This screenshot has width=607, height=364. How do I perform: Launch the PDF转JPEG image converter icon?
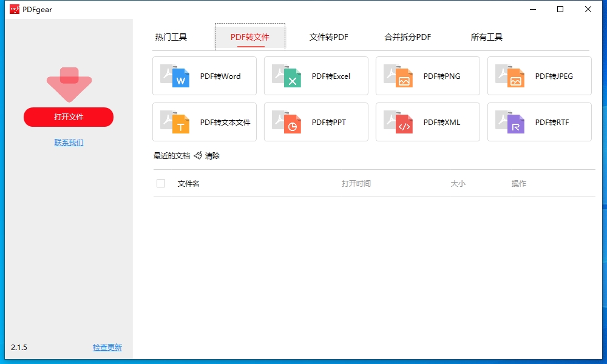pyautogui.click(x=510, y=76)
